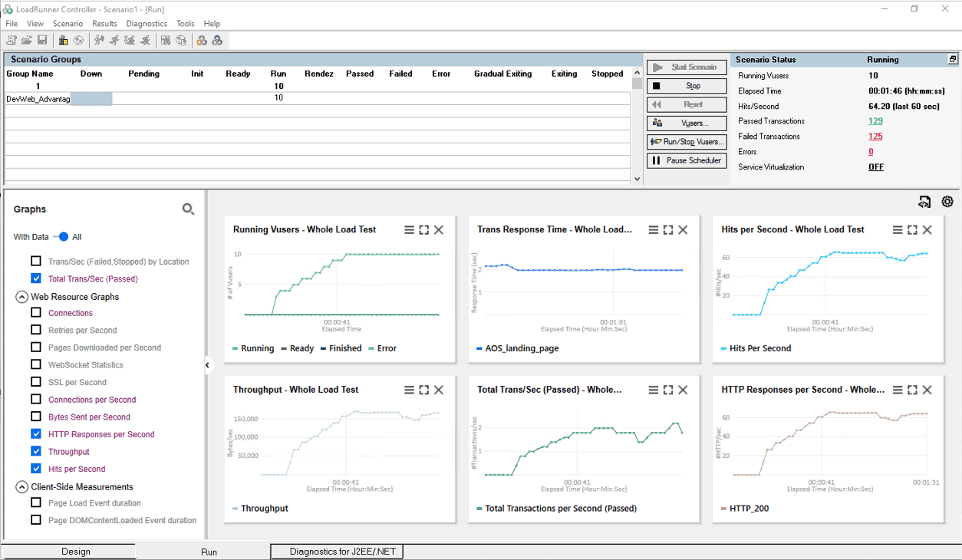Image resolution: width=962 pixels, height=560 pixels.
Task: Click the Pause Scheduler button
Action: point(687,160)
